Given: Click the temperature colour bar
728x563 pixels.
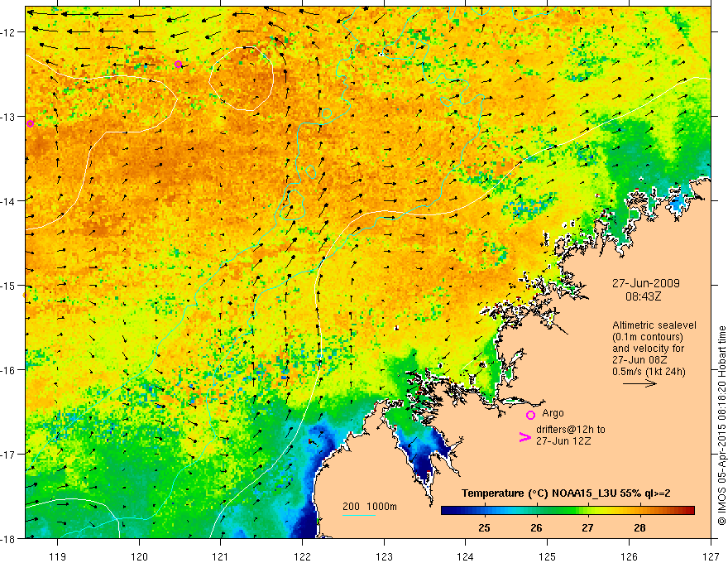Looking at the screenshot, I should click(568, 511).
